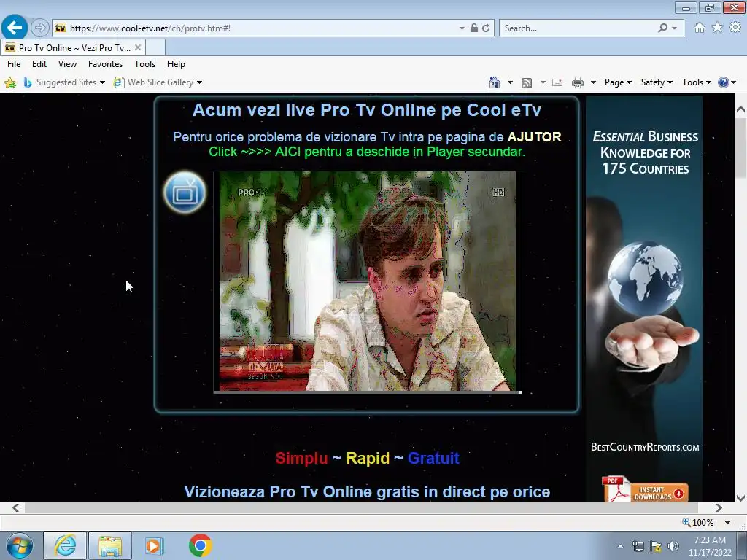Launch Windows Media Player from taskbar
This screenshot has width=747, height=560.
(154, 545)
